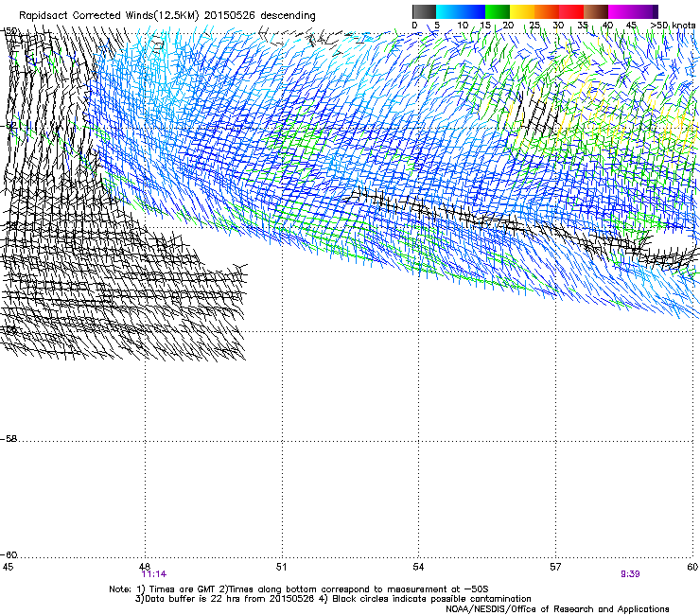Image resolution: width=700 pixels, height=615 pixels.
Task: Click the purple '9:39' time label
Action: 630,574
